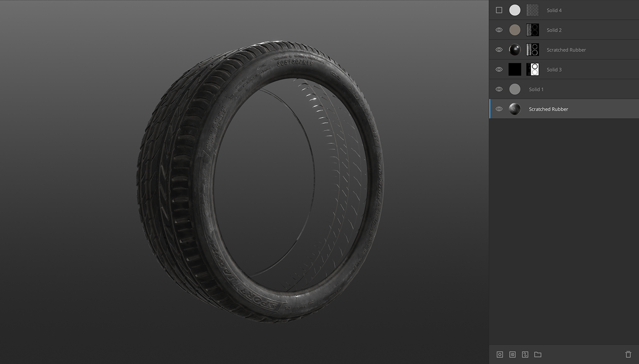Click the upper Scratched Rubber mask thumbnail
Screen dimensions: 639x364
click(532, 50)
